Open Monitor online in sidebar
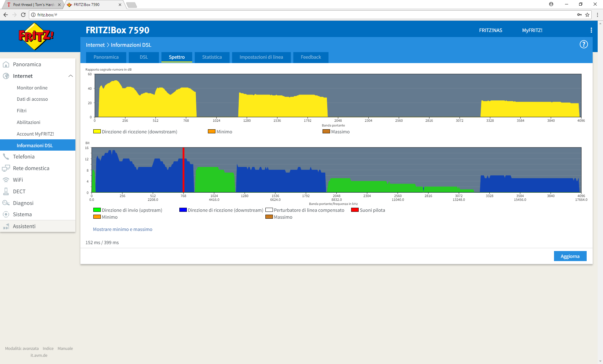 pos(32,88)
